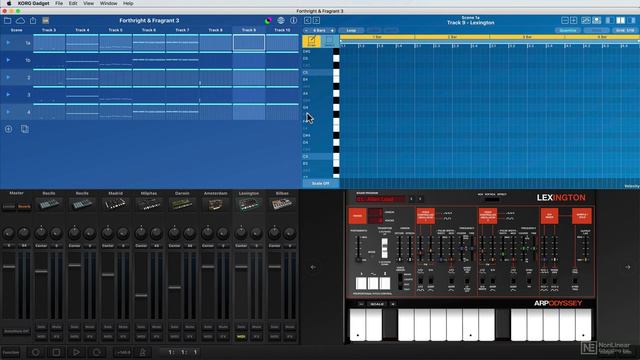This screenshot has height=360, width=640.
Task: Toggle Solo on the Madrid channel
Action: tap(108, 327)
